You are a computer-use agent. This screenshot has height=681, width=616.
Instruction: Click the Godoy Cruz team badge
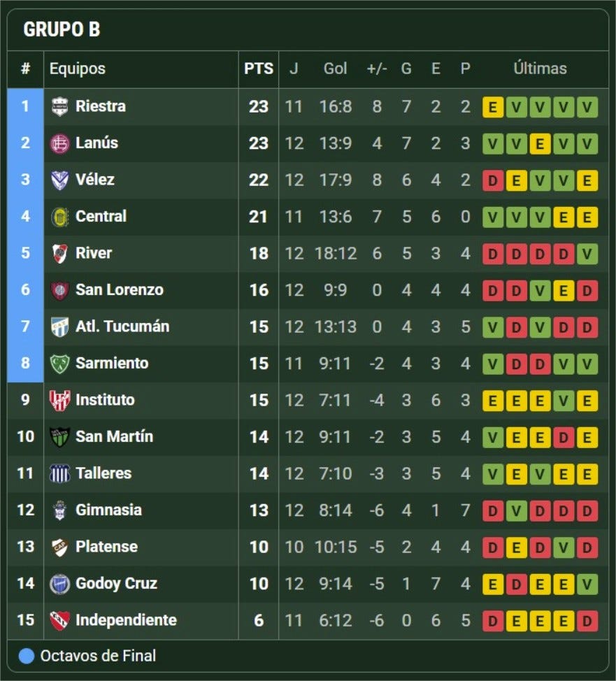tap(59, 584)
